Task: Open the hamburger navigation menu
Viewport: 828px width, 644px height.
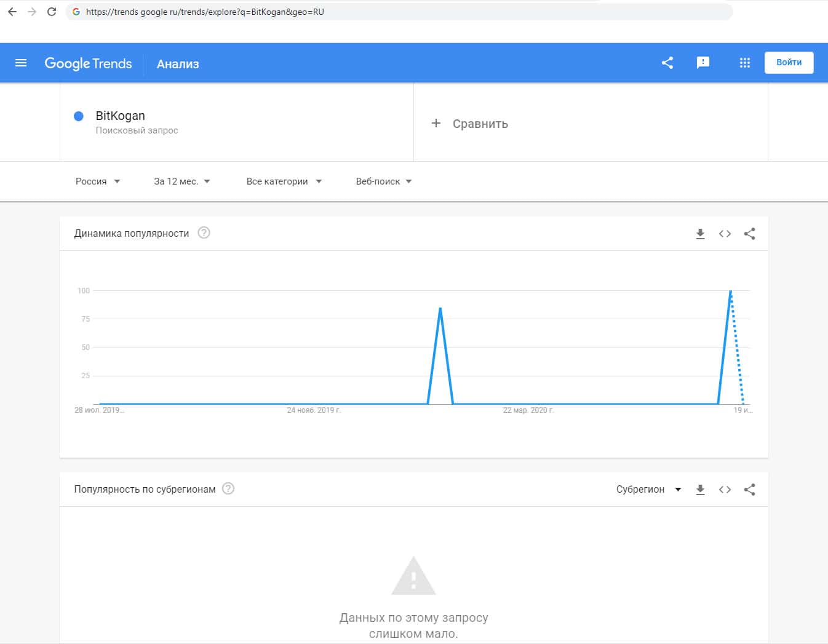Action: [x=21, y=63]
